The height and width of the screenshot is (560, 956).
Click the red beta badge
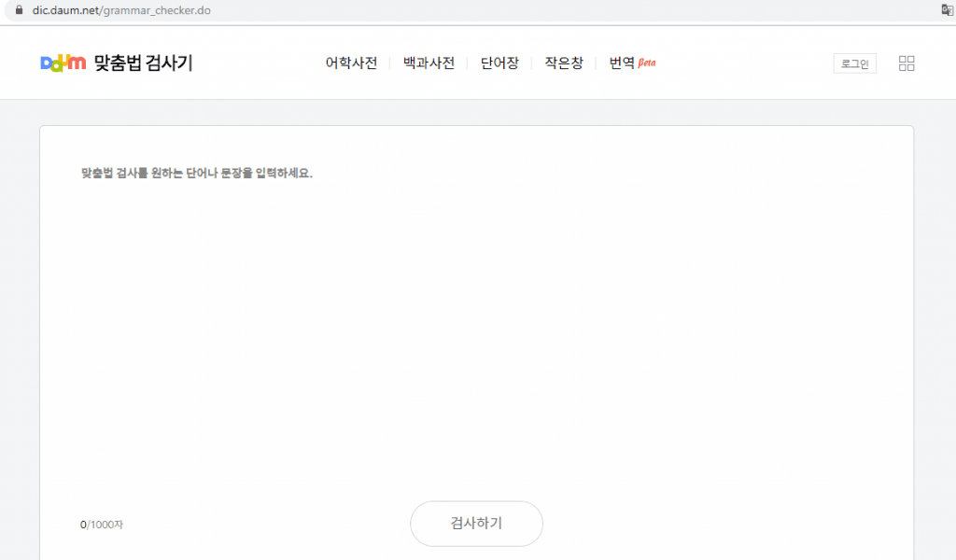click(x=647, y=63)
